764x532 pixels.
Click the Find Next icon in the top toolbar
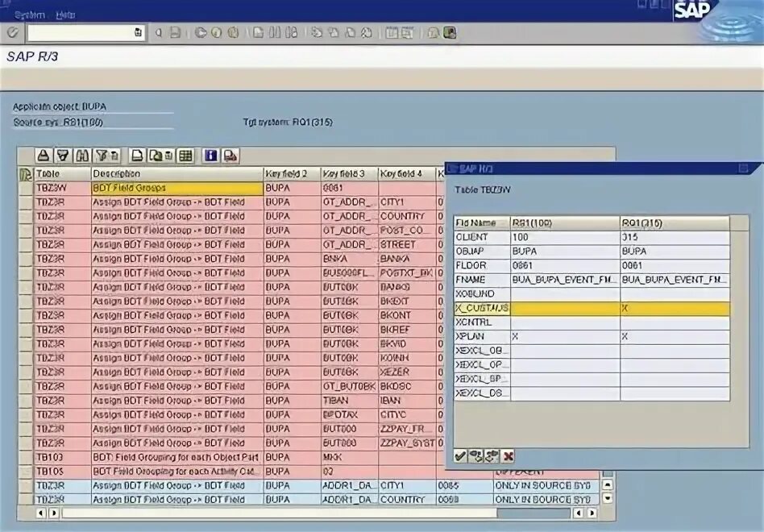click(292, 32)
